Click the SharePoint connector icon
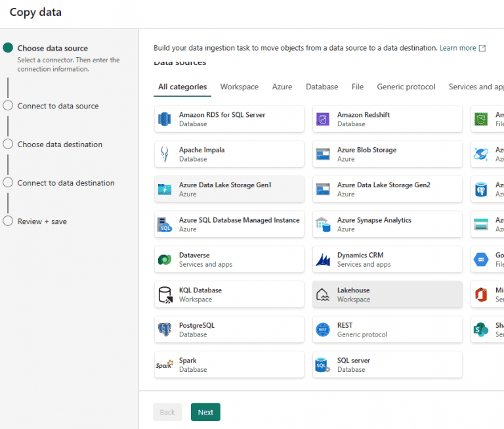Viewport: 504px width, 429px height. (x=481, y=330)
